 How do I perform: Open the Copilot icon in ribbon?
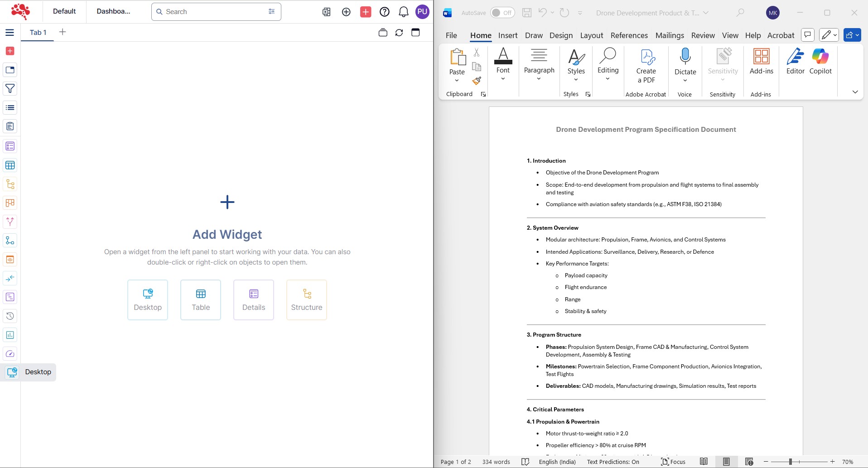point(820,61)
